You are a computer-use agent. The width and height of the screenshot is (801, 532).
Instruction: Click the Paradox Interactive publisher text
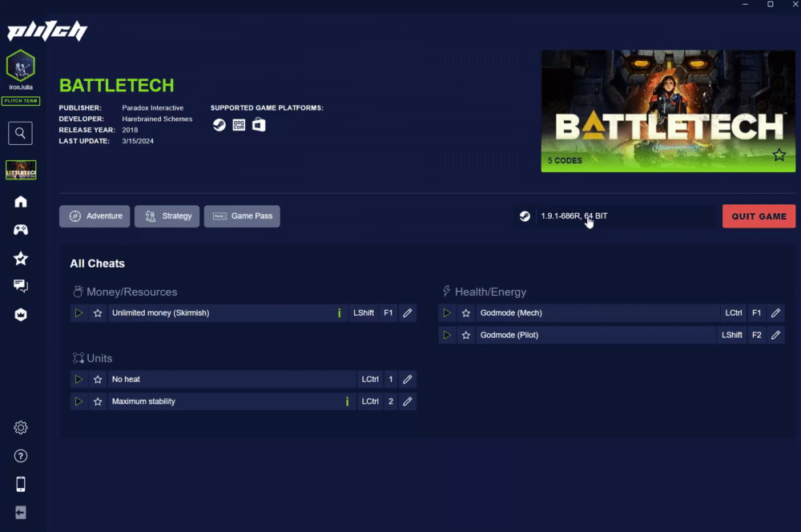coord(153,108)
